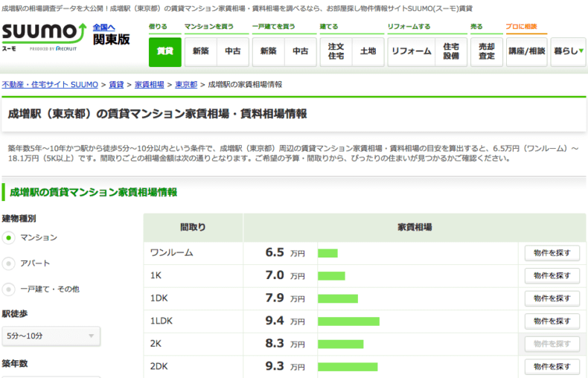Go to 不動産・住宅サイト SUUMO breadcrumb
The width and height of the screenshot is (588, 378).
click(50, 85)
